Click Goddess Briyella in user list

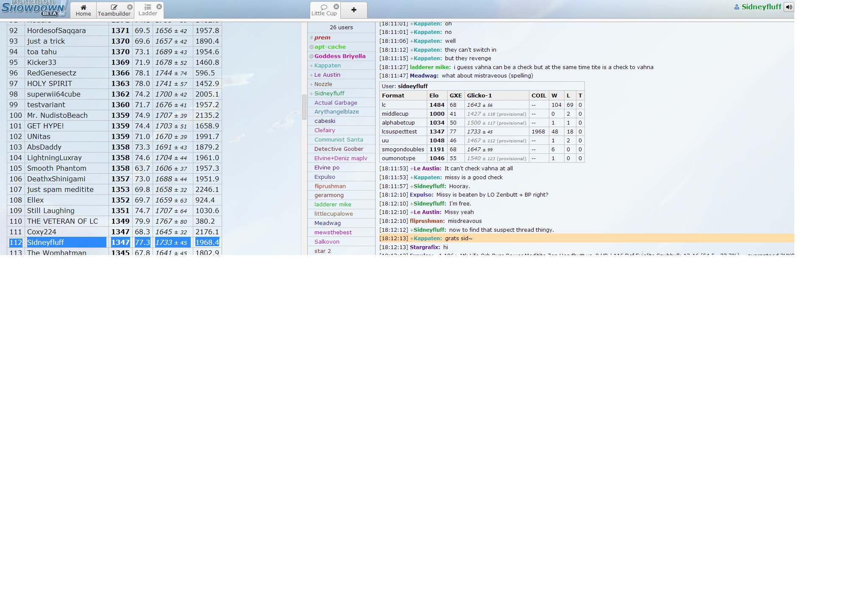(339, 56)
